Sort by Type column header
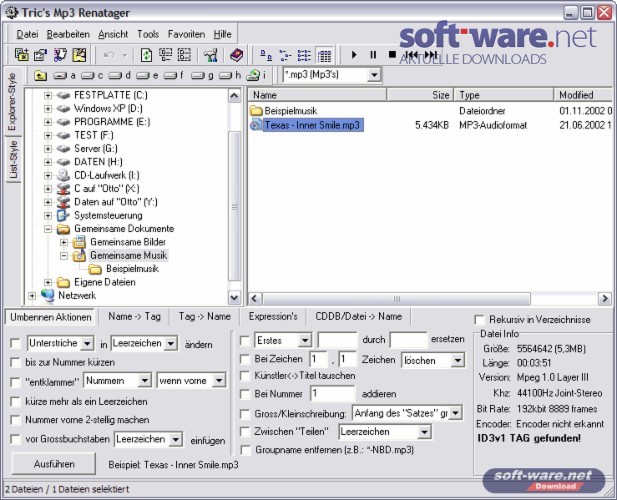Screen dimensions: 617x500 point(504,95)
